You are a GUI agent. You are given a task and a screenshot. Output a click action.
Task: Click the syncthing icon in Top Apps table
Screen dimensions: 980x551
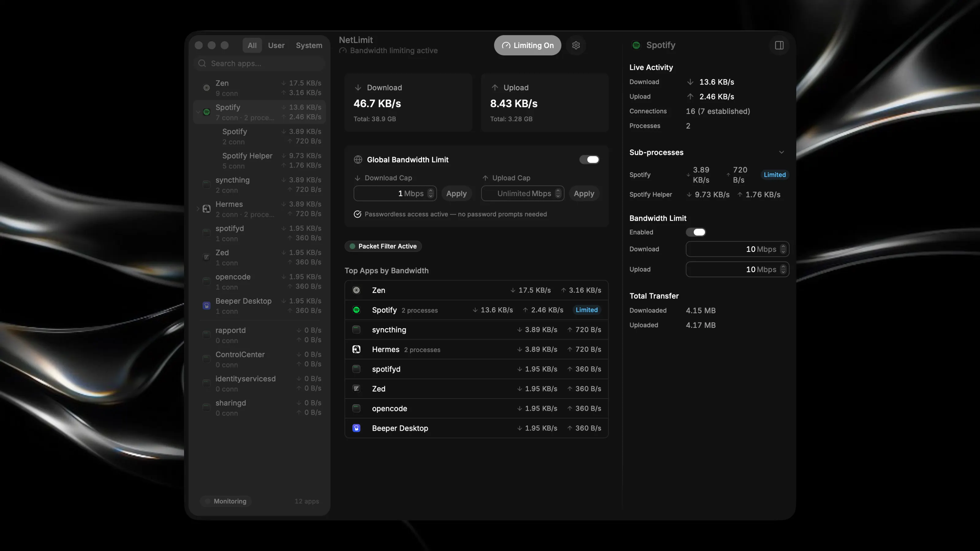356,330
